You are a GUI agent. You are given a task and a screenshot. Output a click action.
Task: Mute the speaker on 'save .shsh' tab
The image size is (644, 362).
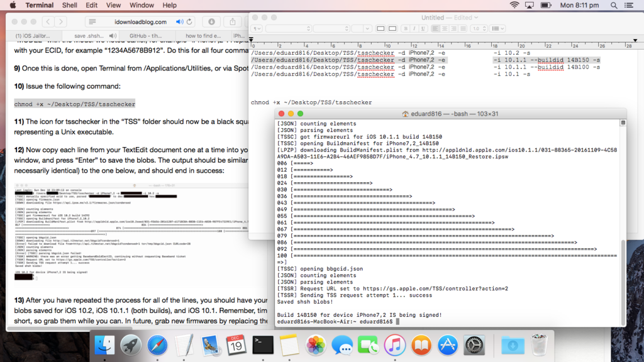point(113,36)
